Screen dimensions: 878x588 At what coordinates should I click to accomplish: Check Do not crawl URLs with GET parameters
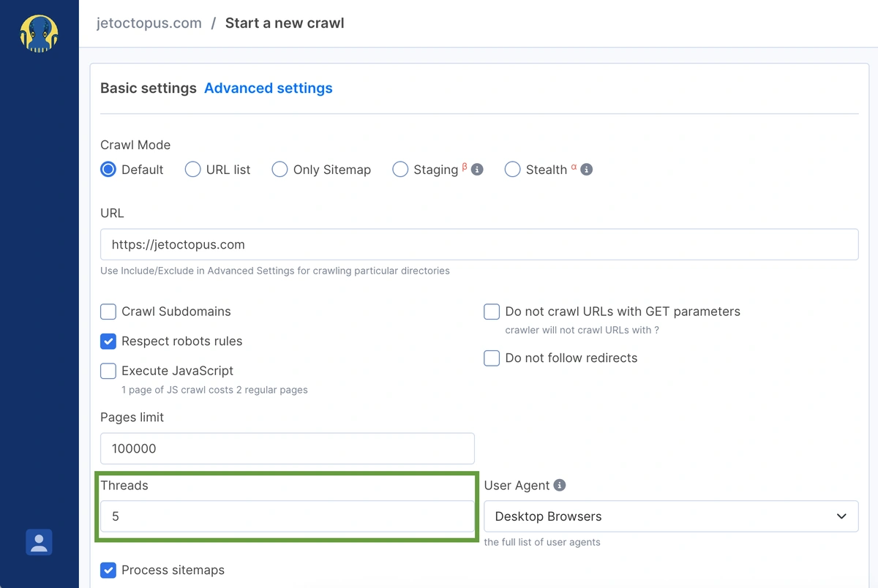click(492, 312)
